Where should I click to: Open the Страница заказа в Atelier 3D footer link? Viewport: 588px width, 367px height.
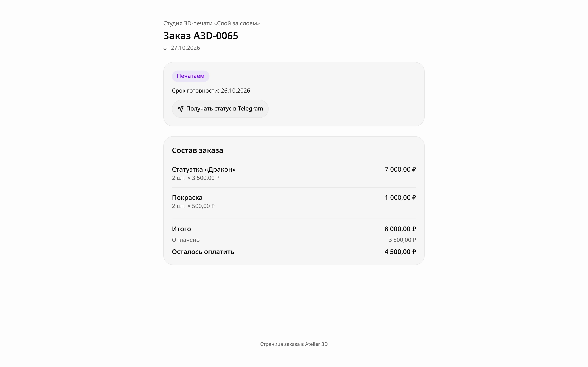click(x=294, y=344)
